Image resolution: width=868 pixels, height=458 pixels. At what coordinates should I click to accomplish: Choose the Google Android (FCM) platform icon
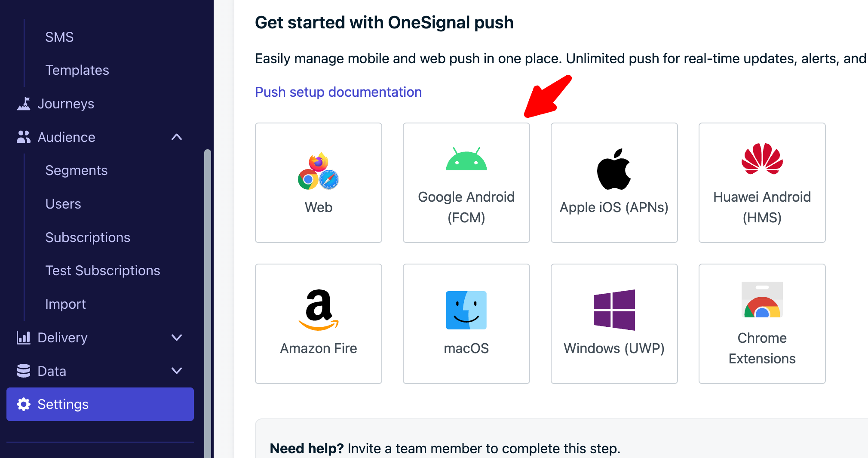pos(466,159)
